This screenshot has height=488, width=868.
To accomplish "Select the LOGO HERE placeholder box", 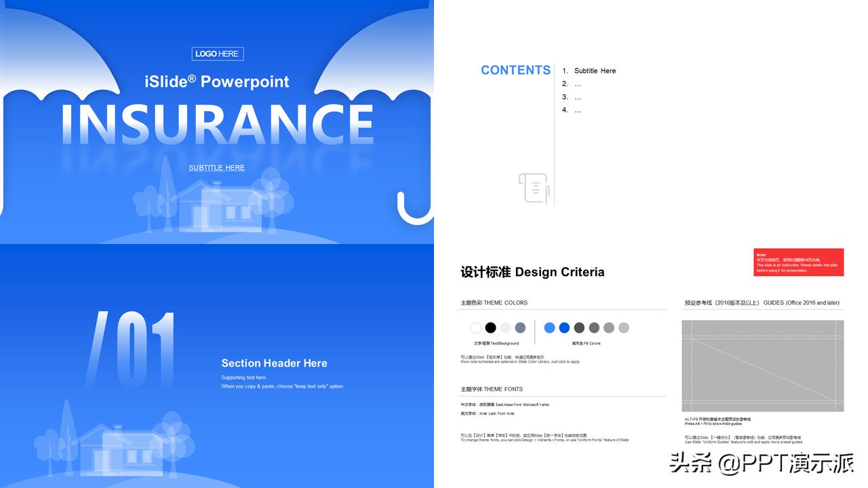I will pyautogui.click(x=218, y=54).
